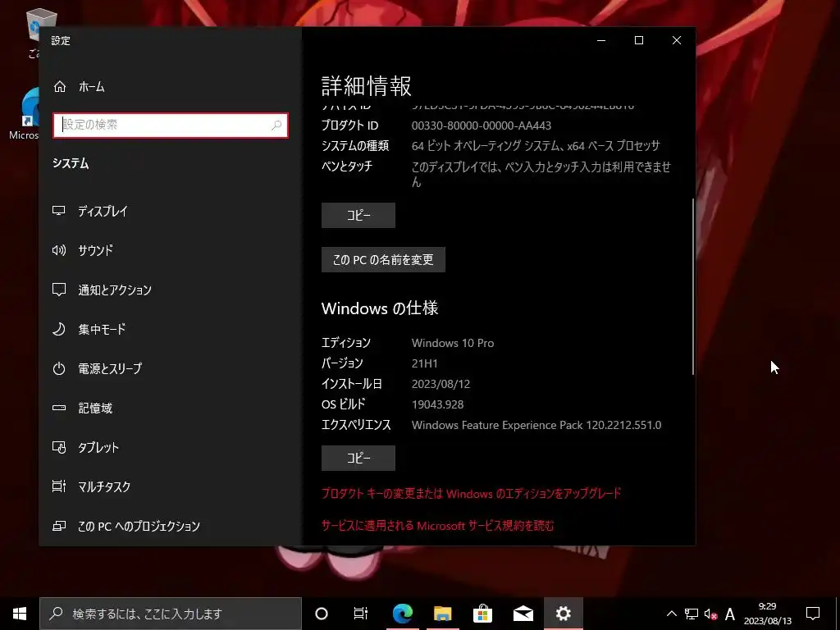Open the マルチタスク settings page
This screenshot has width=840, height=630.
click(x=171, y=486)
